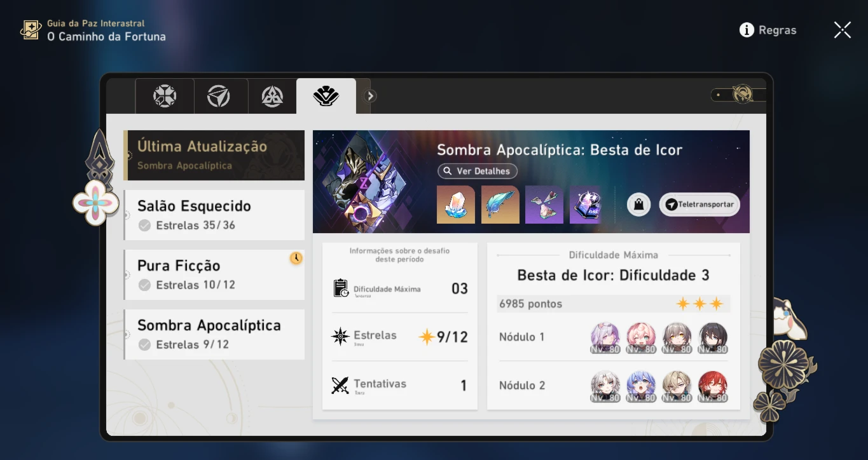Image resolution: width=868 pixels, height=460 pixels.
Task: Open the shop bag icon
Action: point(639,205)
